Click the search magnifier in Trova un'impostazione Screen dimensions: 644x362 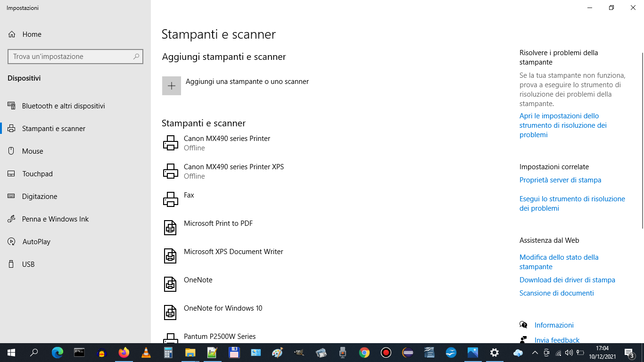(x=136, y=57)
